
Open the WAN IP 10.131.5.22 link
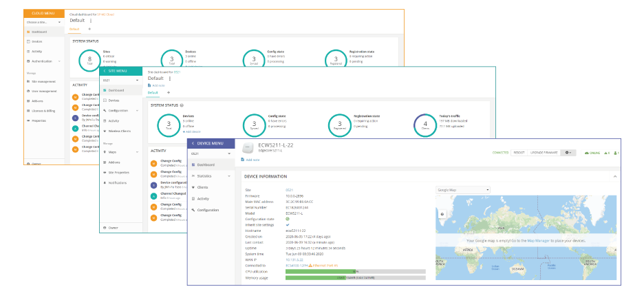tap(294, 259)
